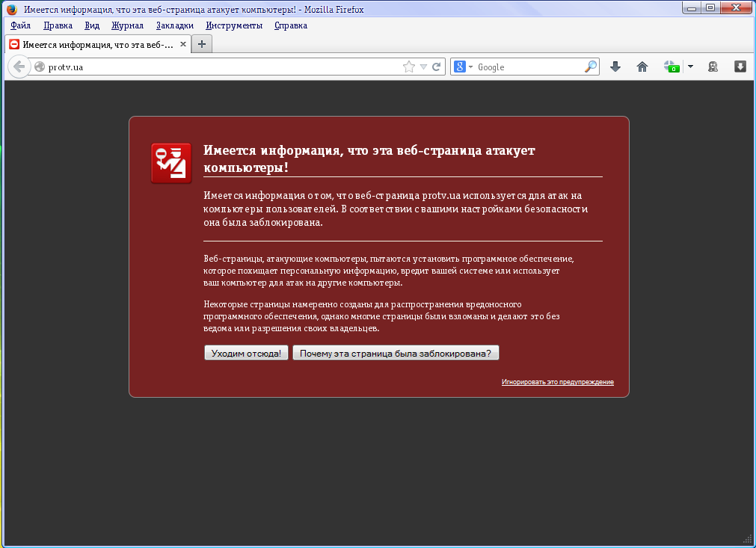
Task: Go to the Home page icon
Action: coord(642,67)
